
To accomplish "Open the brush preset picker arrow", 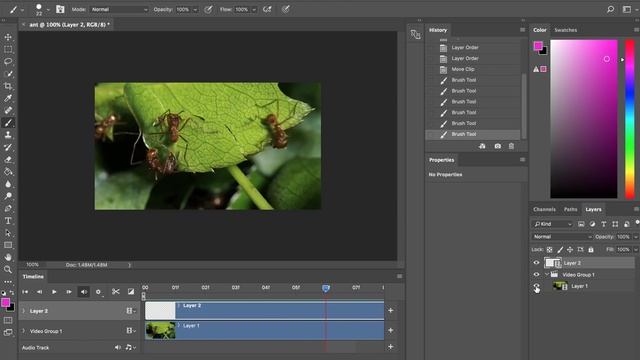I will coord(48,9).
